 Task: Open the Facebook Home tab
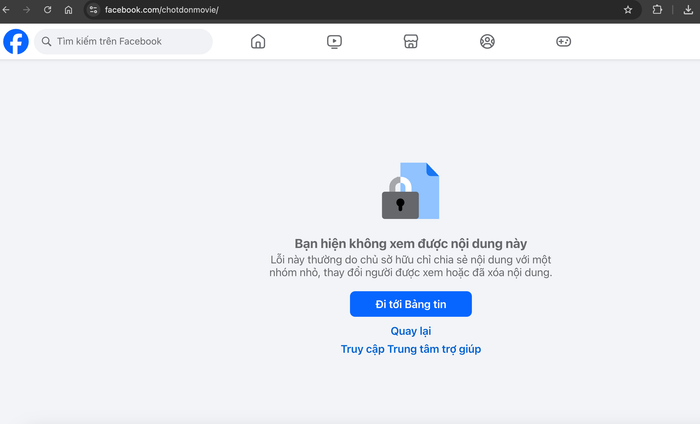tap(258, 42)
